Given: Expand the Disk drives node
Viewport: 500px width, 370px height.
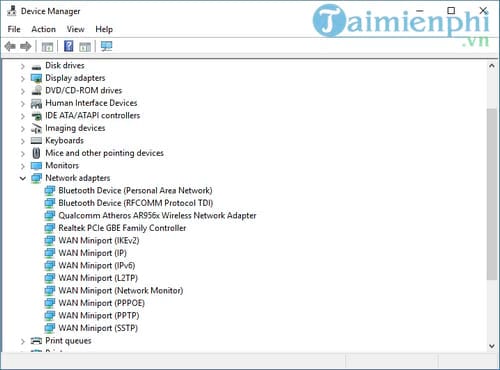Looking at the screenshot, I should coord(23,66).
